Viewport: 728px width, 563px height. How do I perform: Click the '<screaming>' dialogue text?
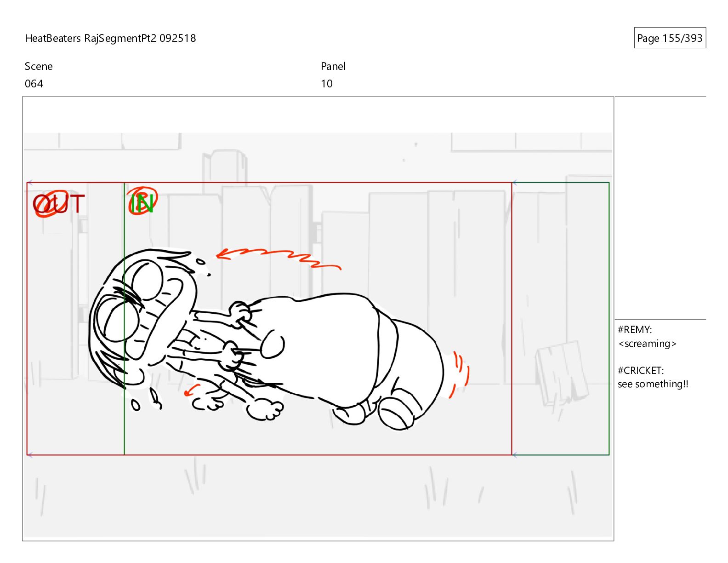click(x=647, y=344)
